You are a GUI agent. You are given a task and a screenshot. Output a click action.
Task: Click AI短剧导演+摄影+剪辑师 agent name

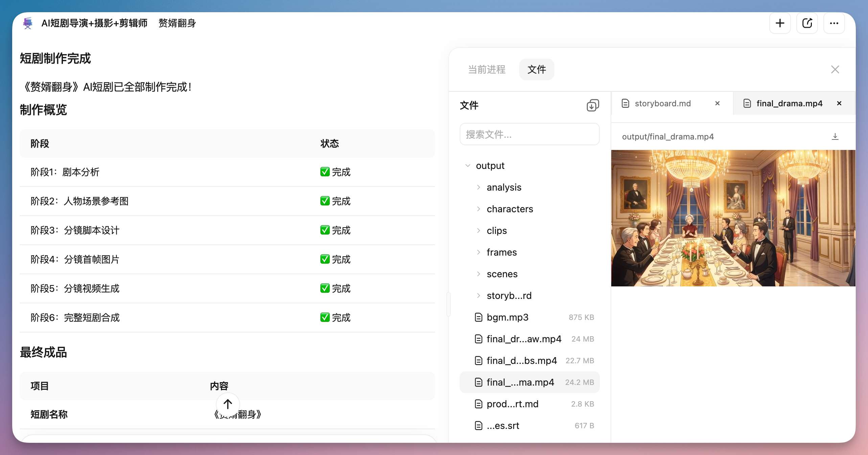tap(94, 23)
